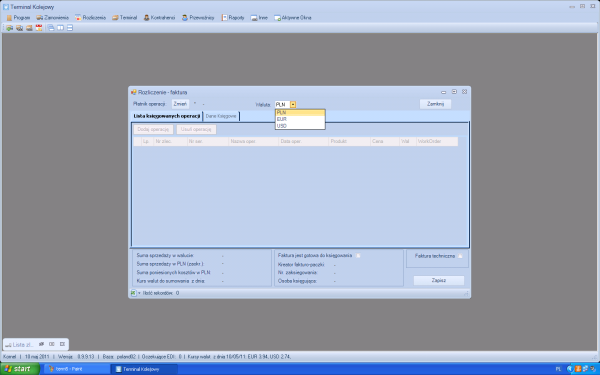The height and width of the screenshot is (375, 600).
Task: Open the Kontrahenci menu
Action: 159,18
